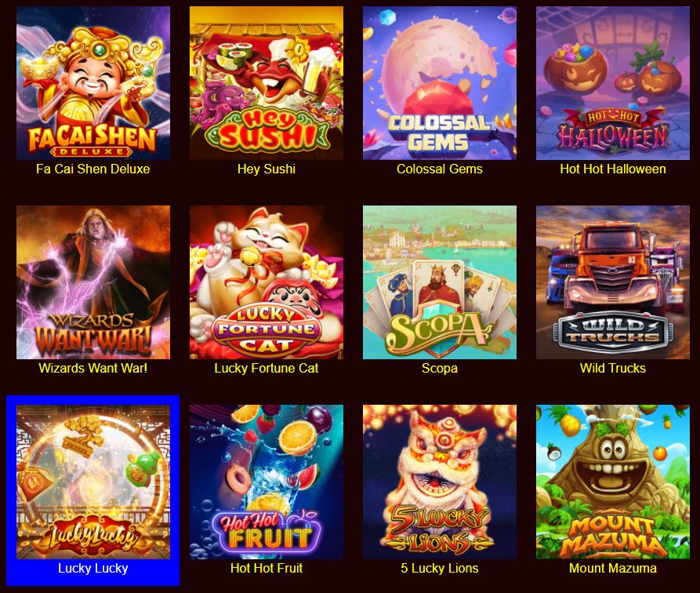Open Hot Hot Halloween pumpkin thumbnail
This screenshot has width=700, height=593.
point(613,83)
